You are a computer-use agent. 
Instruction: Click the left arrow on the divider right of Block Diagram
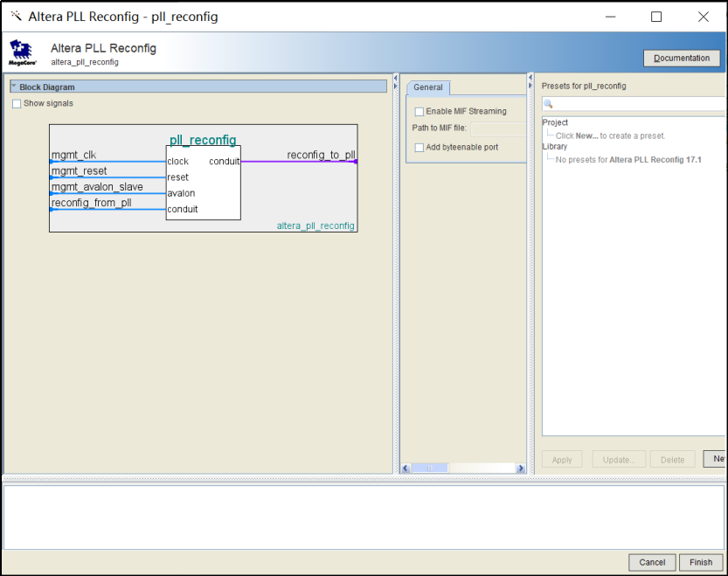pyautogui.click(x=396, y=77)
